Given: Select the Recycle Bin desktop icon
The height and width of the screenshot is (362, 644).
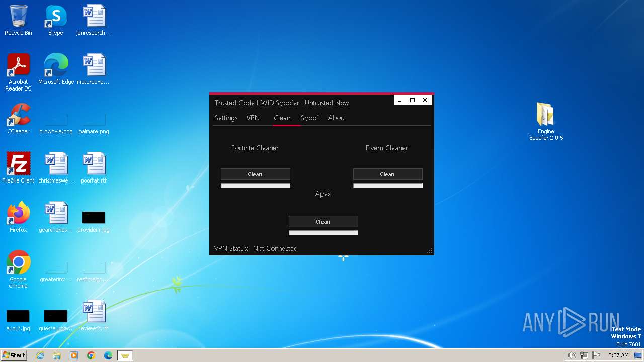Looking at the screenshot, I should click(18, 21).
